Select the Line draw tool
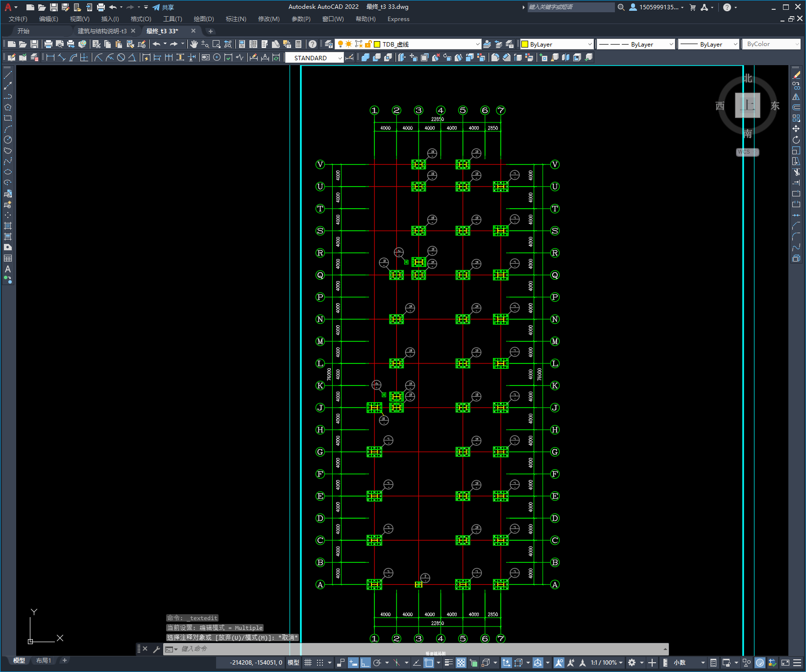 click(x=8, y=75)
